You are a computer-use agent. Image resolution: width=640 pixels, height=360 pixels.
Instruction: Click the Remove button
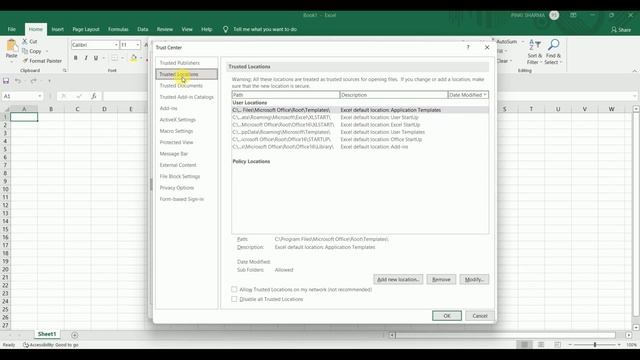pos(441,280)
